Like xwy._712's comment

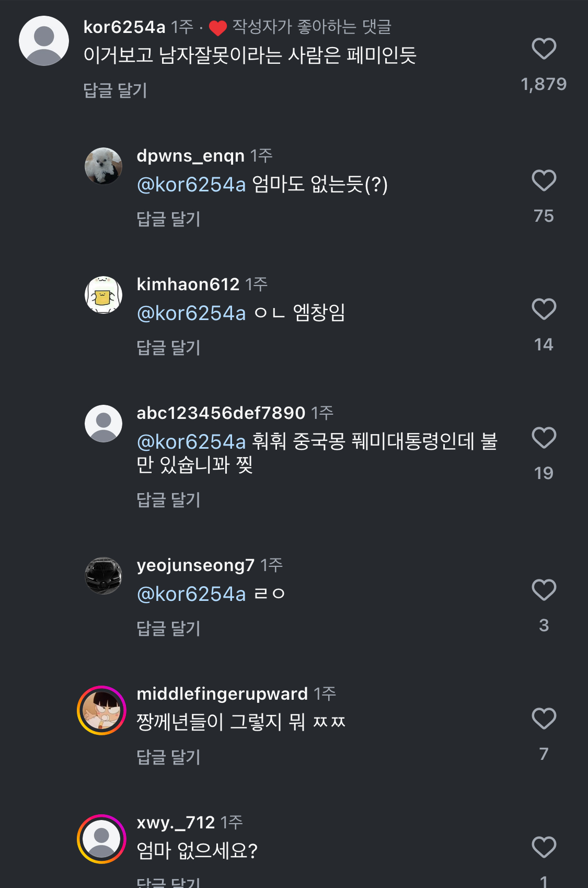tap(544, 848)
